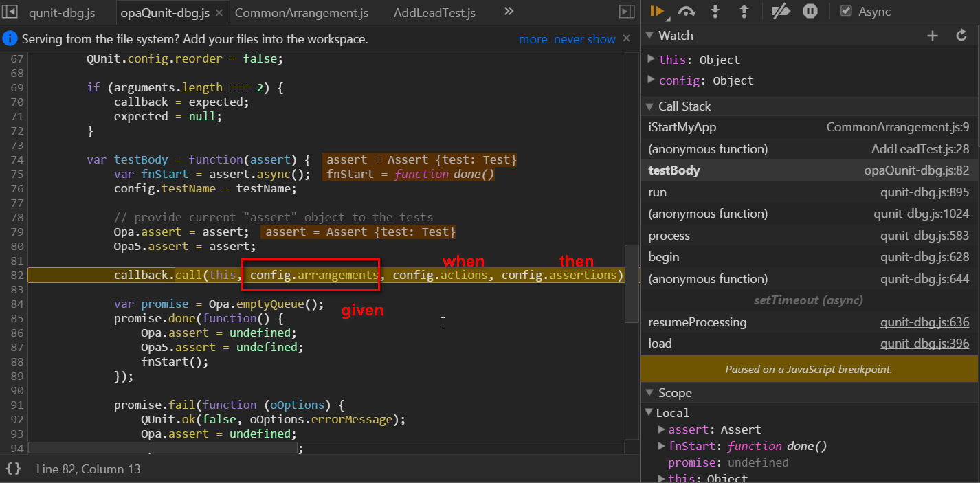Select the 'run' call stack frame
Image resolution: width=980 pixels, height=483 pixels.
[x=810, y=192]
